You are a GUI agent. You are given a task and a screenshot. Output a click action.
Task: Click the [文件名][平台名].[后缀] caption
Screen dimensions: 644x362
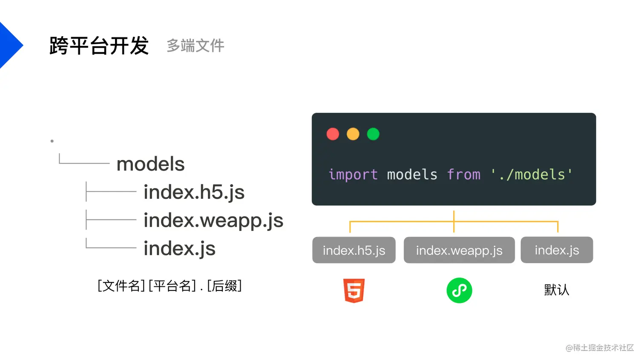click(170, 286)
